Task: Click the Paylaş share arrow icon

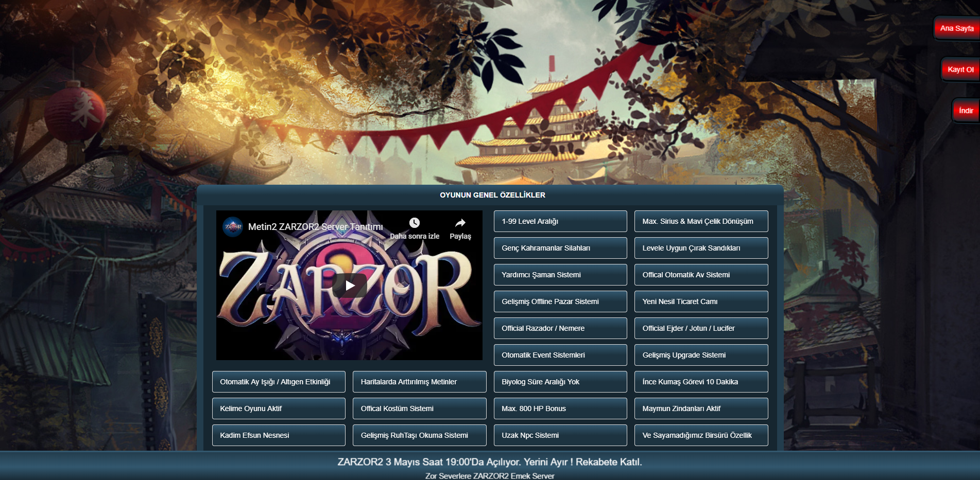Action: 460,223
